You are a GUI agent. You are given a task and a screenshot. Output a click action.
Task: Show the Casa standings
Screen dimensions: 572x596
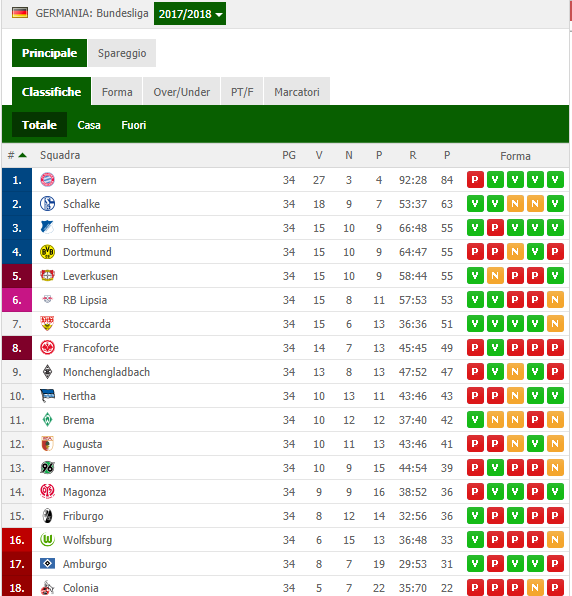pos(89,125)
